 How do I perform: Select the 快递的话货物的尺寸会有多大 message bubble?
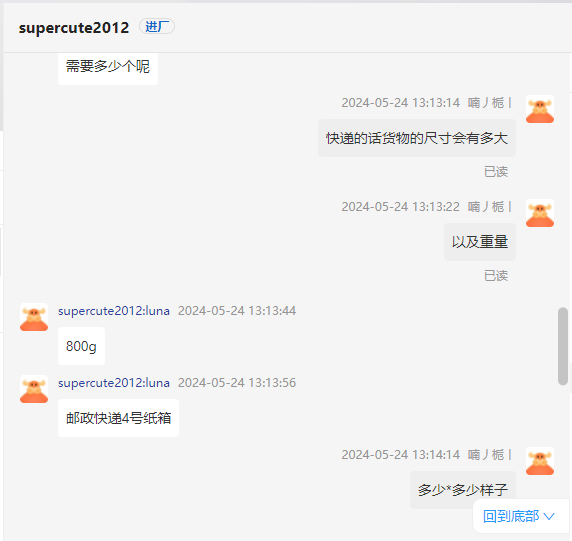(417, 138)
